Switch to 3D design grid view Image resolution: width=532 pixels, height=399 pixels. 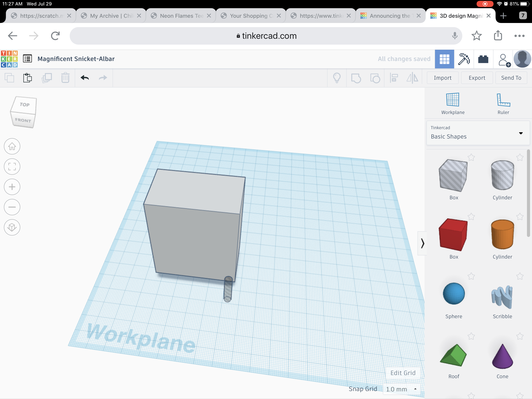pos(444,59)
